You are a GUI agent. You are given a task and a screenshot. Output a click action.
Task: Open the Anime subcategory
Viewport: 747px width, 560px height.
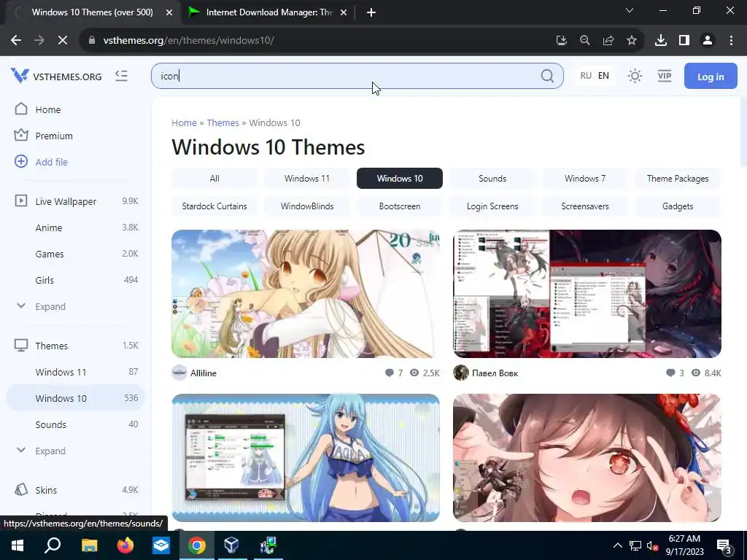tap(49, 227)
